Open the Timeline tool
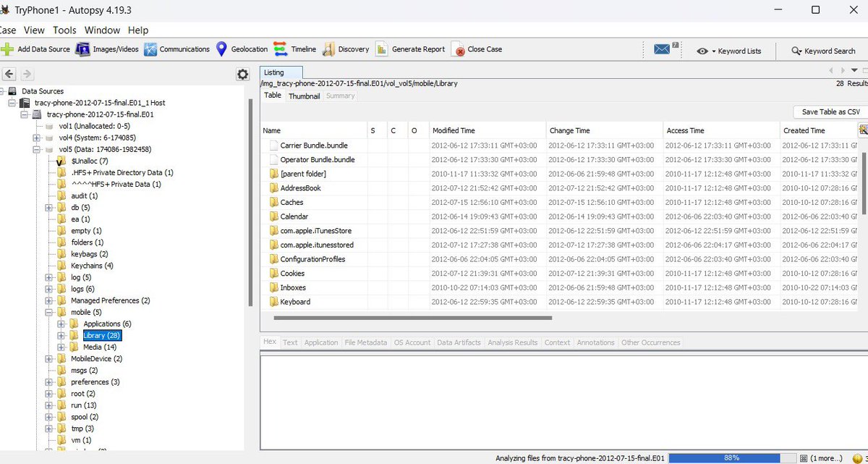This screenshot has width=868, height=464. click(295, 49)
